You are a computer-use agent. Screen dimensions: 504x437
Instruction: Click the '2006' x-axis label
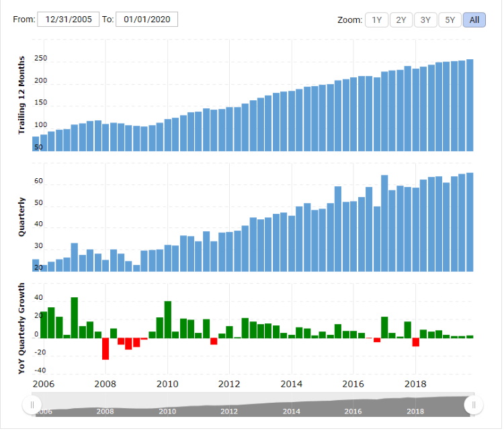point(44,384)
